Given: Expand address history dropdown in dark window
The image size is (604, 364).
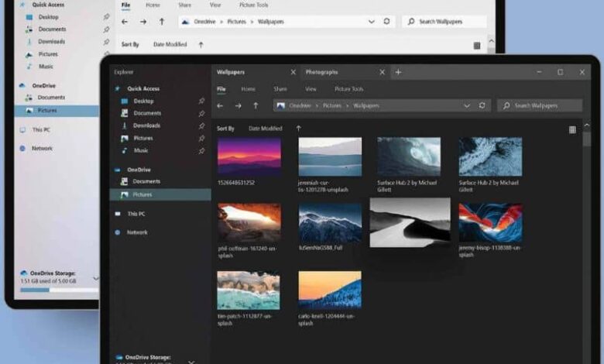Looking at the screenshot, I should click(467, 105).
